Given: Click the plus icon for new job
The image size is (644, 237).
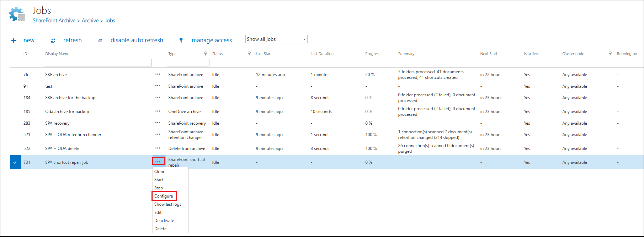Looking at the screenshot, I should 14,41.
